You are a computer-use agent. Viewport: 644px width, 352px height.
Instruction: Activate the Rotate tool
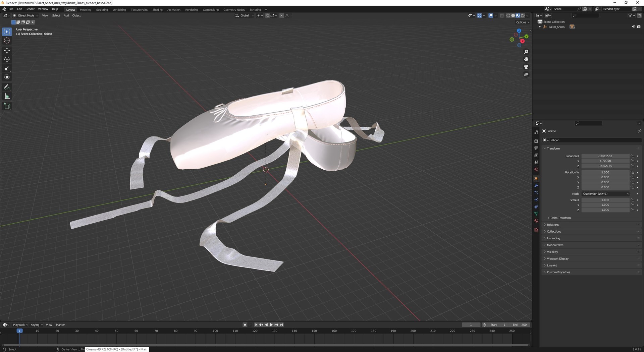7,59
